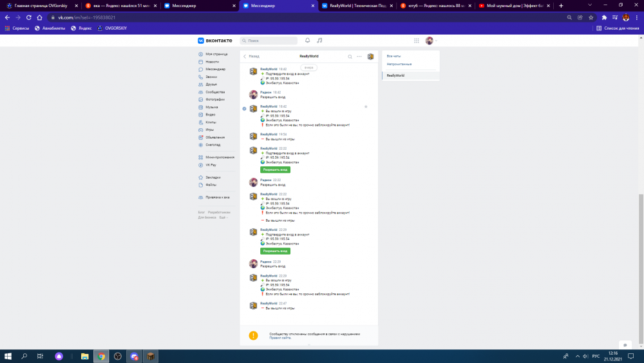Click the Назад back button
Viewport: 644px width, 363px height.
[x=251, y=56]
